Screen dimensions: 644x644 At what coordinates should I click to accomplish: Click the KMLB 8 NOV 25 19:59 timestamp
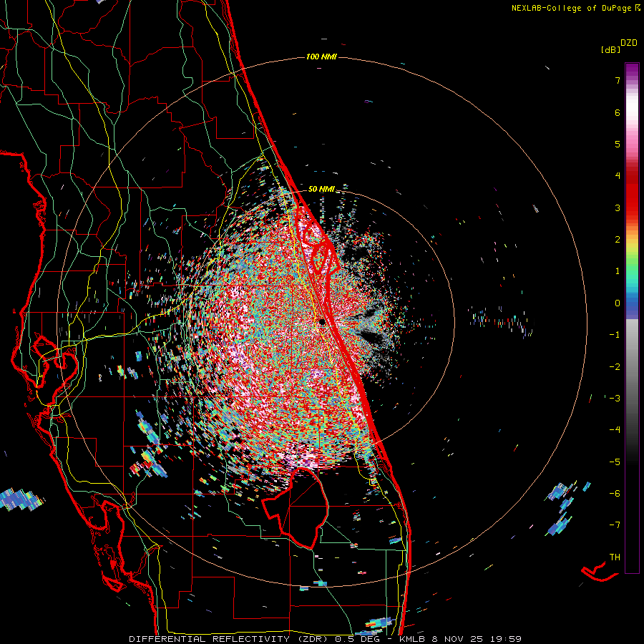tap(460, 639)
